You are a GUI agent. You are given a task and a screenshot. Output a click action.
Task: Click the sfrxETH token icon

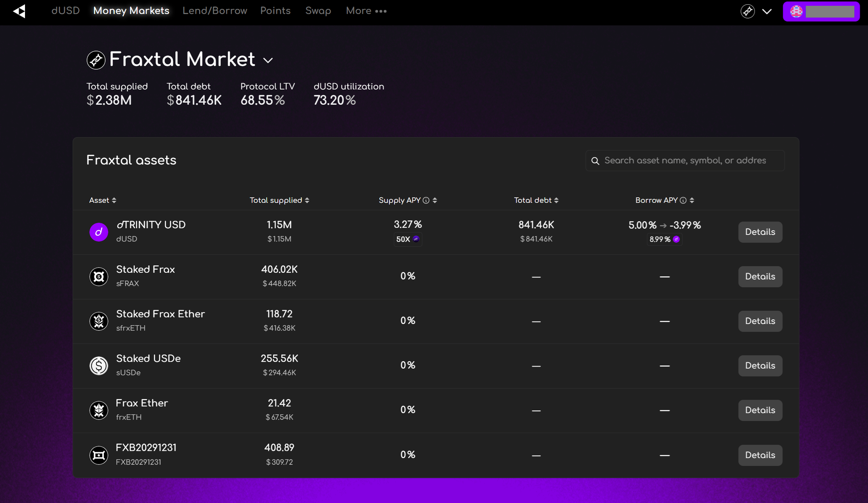99,321
